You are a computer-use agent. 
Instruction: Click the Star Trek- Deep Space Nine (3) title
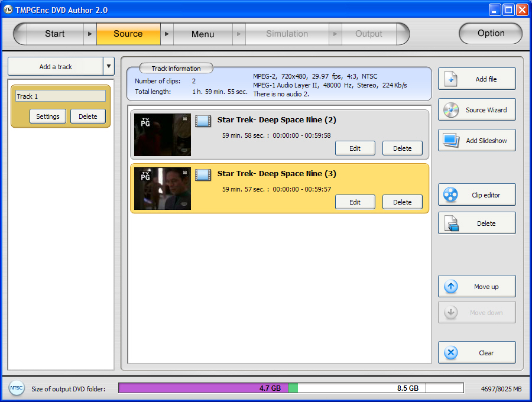tap(277, 173)
